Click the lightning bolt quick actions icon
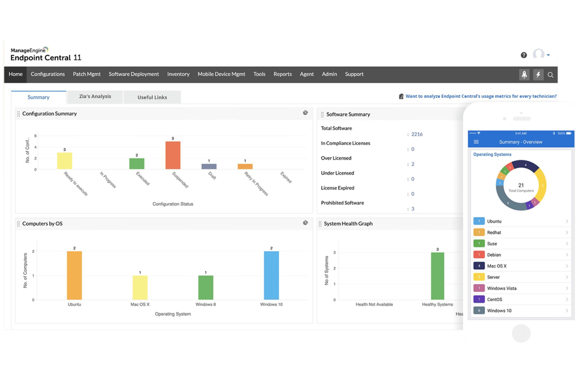Screen dimensions: 588x392 coord(538,75)
